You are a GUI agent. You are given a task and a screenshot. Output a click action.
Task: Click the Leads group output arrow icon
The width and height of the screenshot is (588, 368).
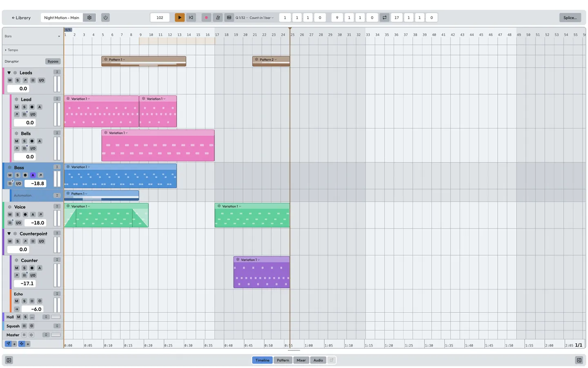[x=25, y=80]
